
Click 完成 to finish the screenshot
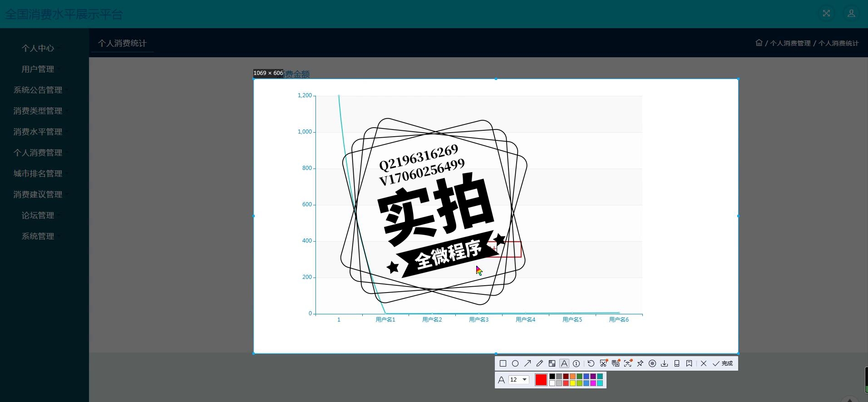[x=723, y=363]
